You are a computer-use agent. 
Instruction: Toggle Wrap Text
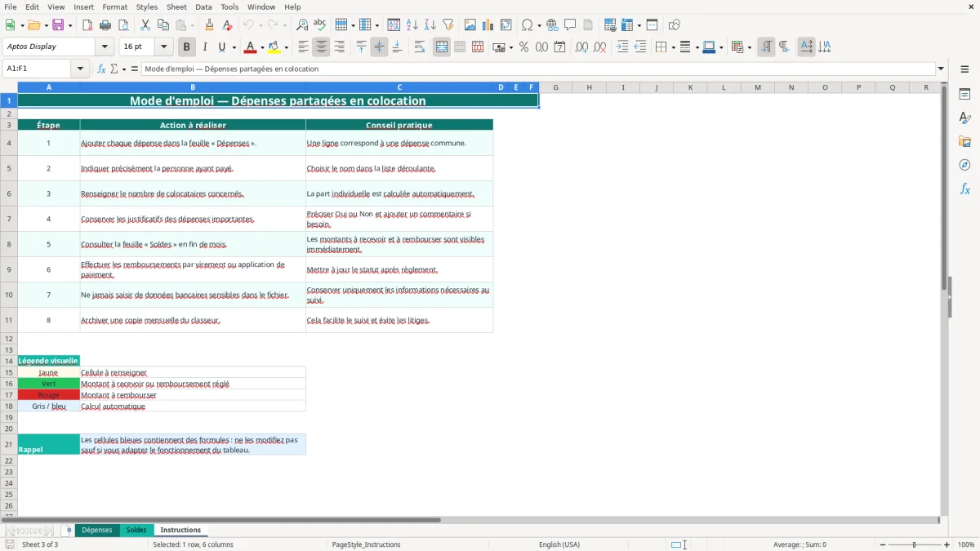pyautogui.click(x=419, y=47)
